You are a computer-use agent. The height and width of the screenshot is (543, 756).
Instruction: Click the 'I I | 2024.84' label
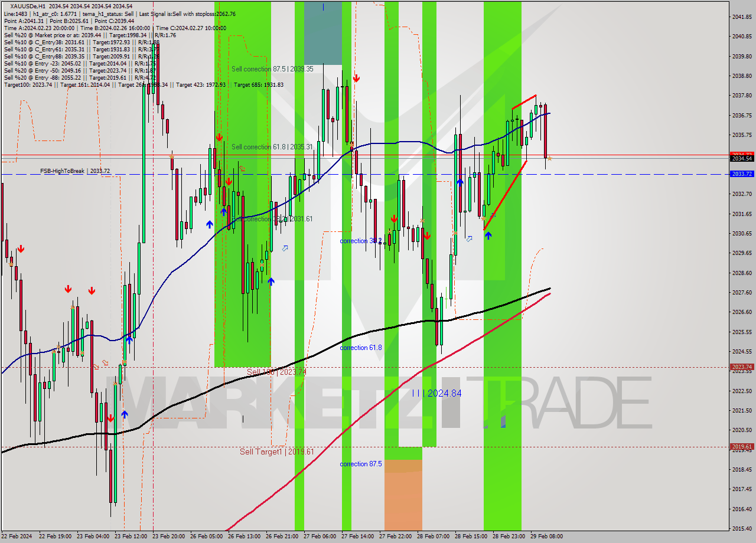coord(437,393)
